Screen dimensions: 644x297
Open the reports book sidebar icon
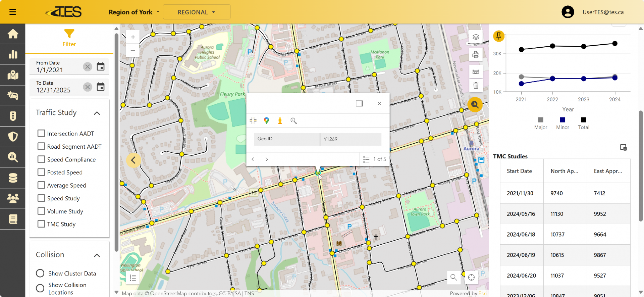coord(13,219)
